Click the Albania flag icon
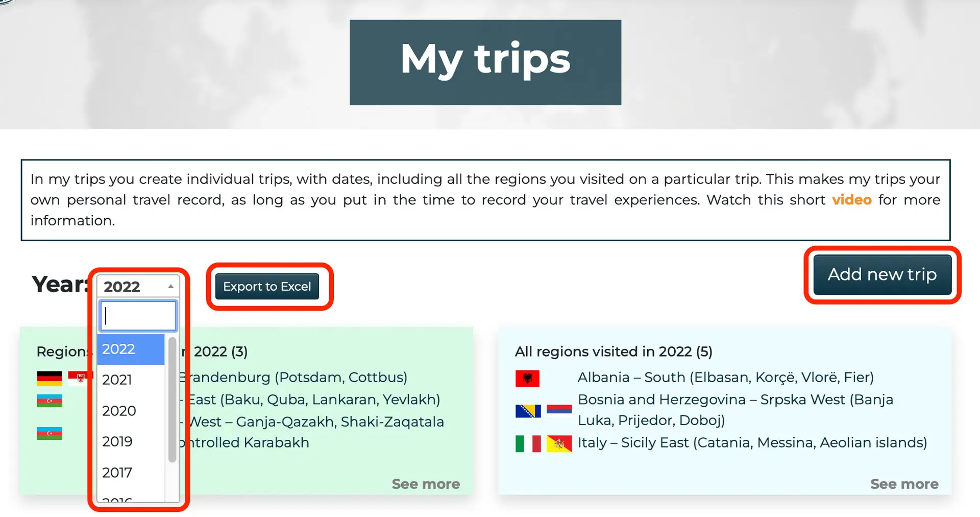This screenshot has width=980, height=517. tap(527, 378)
